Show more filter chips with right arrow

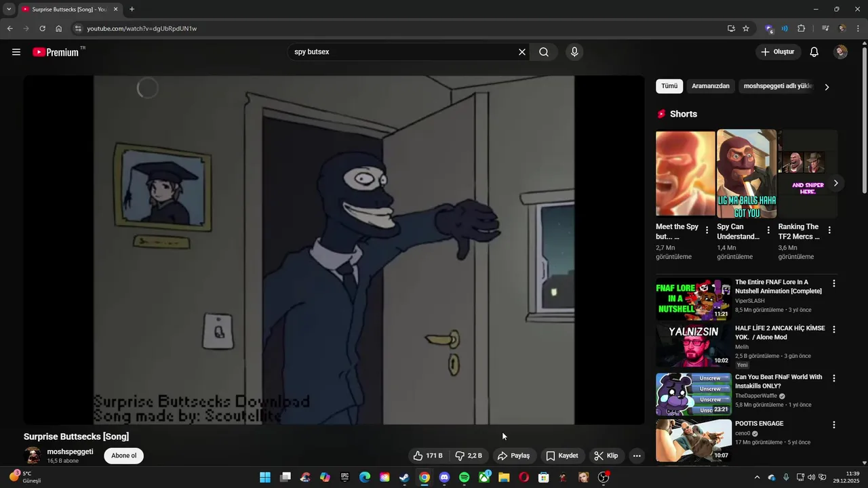827,87
